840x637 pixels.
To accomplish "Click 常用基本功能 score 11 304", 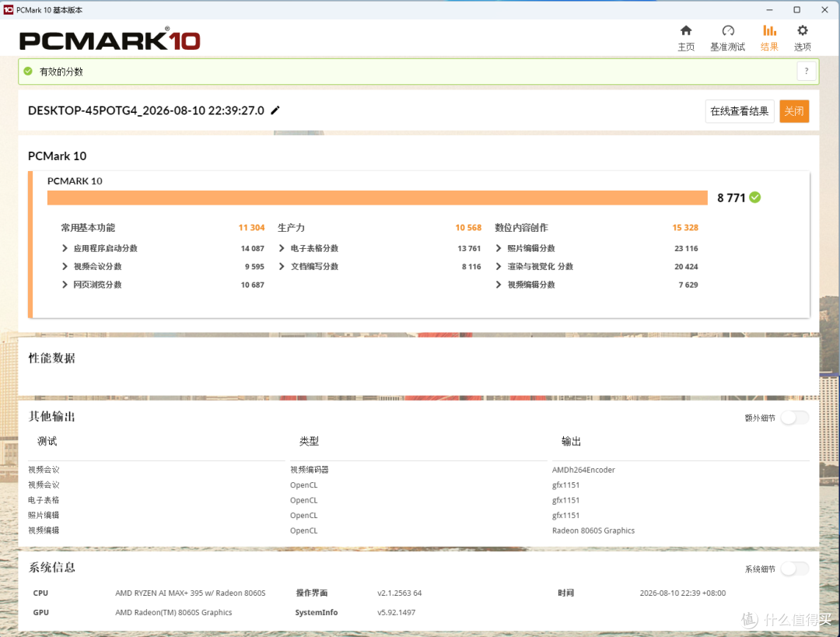I will [251, 228].
